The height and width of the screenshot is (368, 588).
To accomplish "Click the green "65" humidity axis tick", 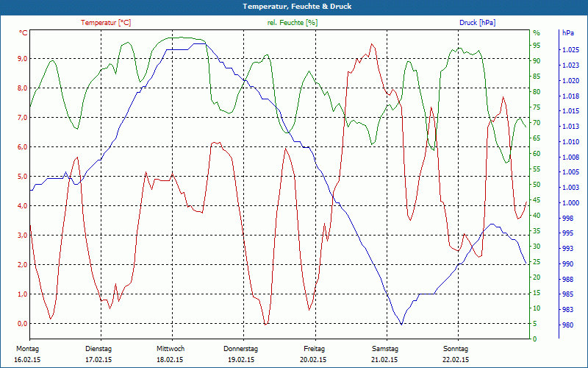I will pos(537,138).
